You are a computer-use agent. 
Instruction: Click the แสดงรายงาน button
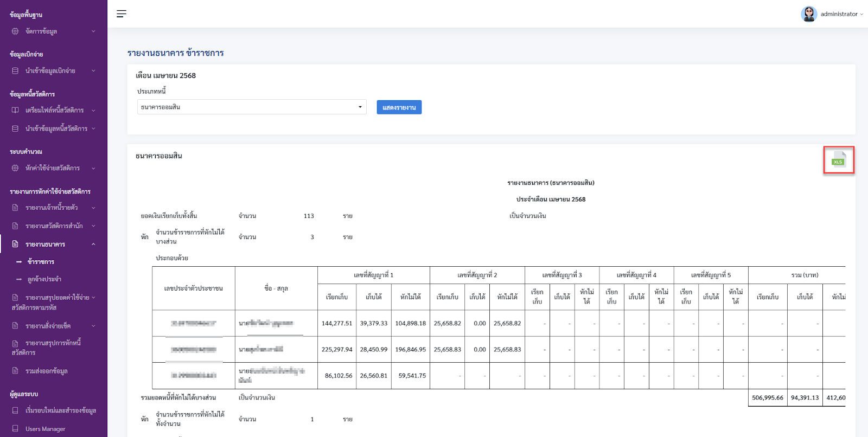pyautogui.click(x=399, y=107)
